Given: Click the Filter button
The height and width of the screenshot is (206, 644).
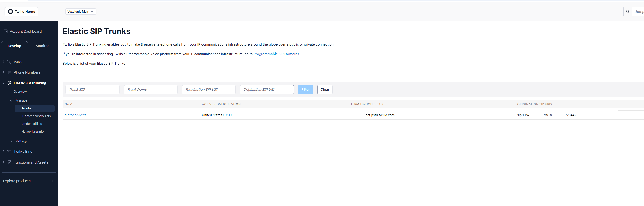Looking at the screenshot, I should 305,89.
